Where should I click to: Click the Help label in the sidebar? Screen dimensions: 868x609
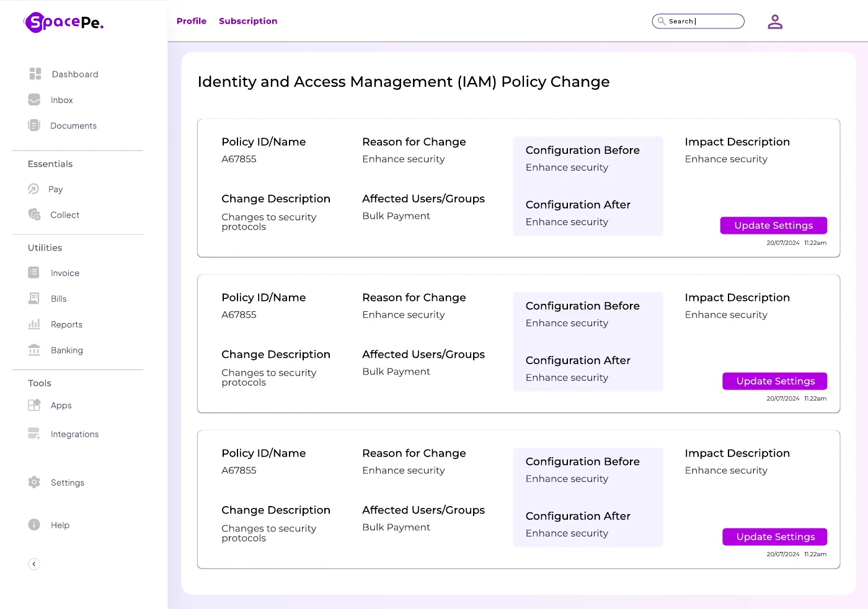pyautogui.click(x=60, y=525)
